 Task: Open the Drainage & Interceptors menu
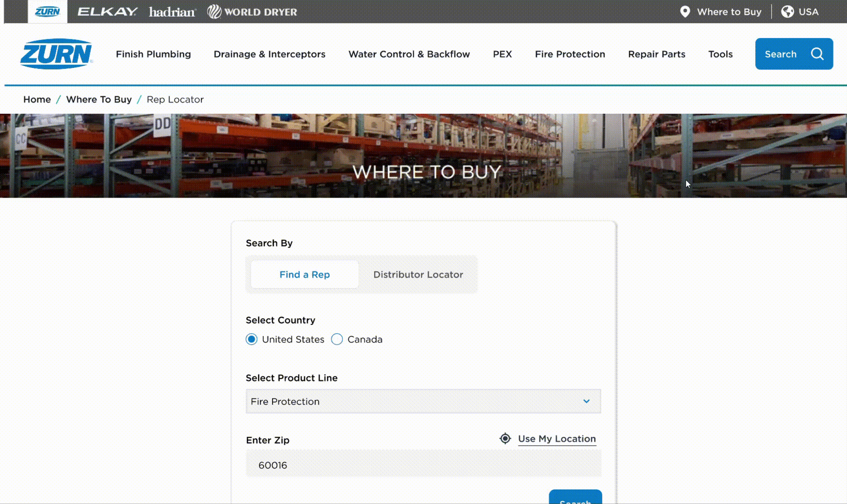point(269,54)
